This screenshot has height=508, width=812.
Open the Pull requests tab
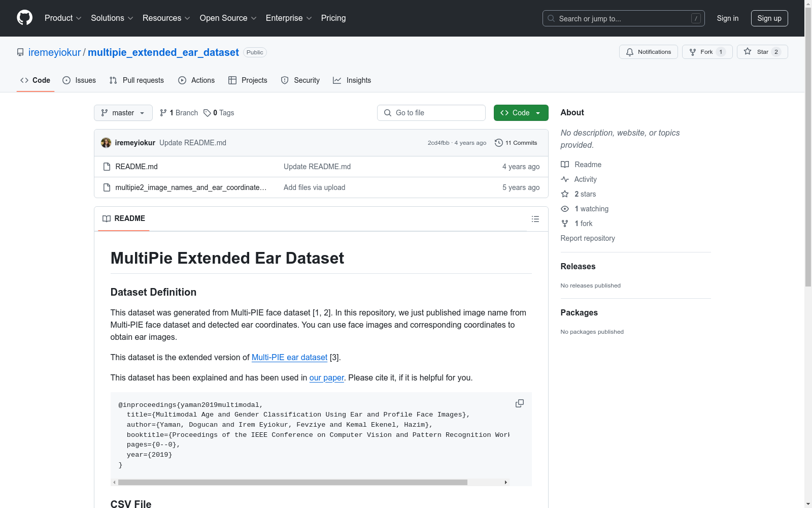pyautogui.click(x=137, y=80)
